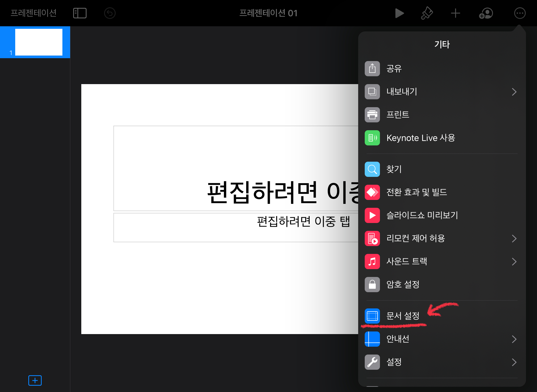Select the 프린트 printer icon
Viewport: 537px width, 392px height.
click(372, 115)
